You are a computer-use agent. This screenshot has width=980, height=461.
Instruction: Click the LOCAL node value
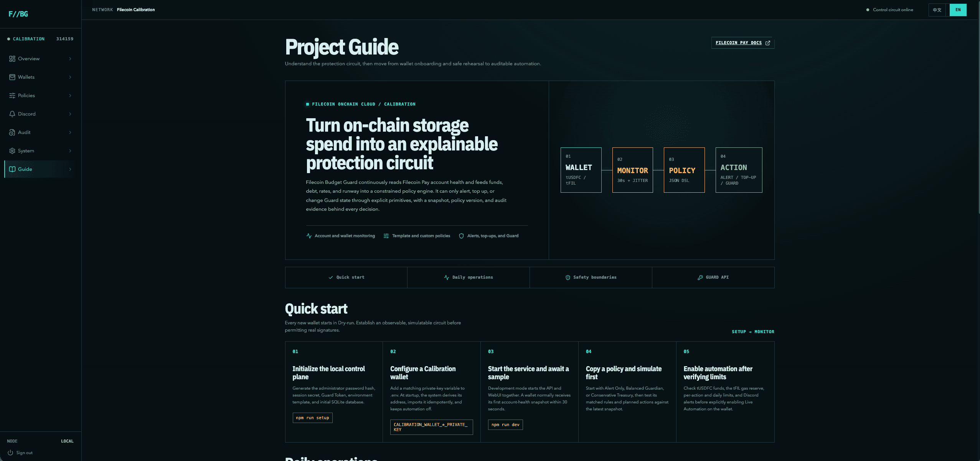point(67,441)
